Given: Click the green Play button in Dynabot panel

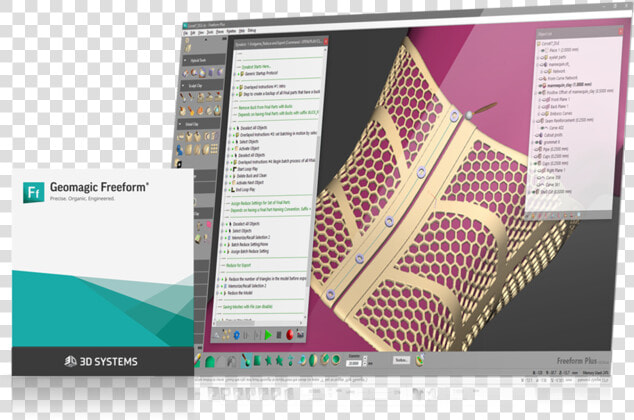Looking at the screenshot, I should (268, 335).
